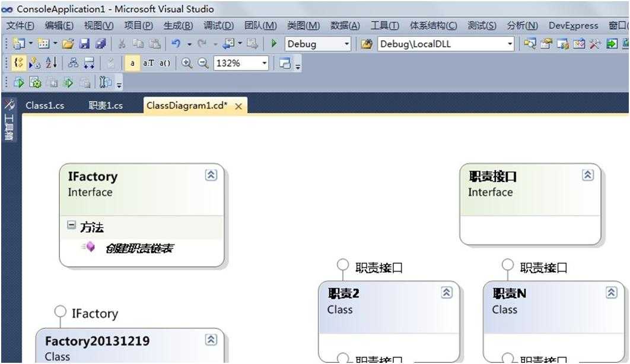Click the wrench build-options icon
This screenshot has width=630, height=364.
tap(105, 82)
